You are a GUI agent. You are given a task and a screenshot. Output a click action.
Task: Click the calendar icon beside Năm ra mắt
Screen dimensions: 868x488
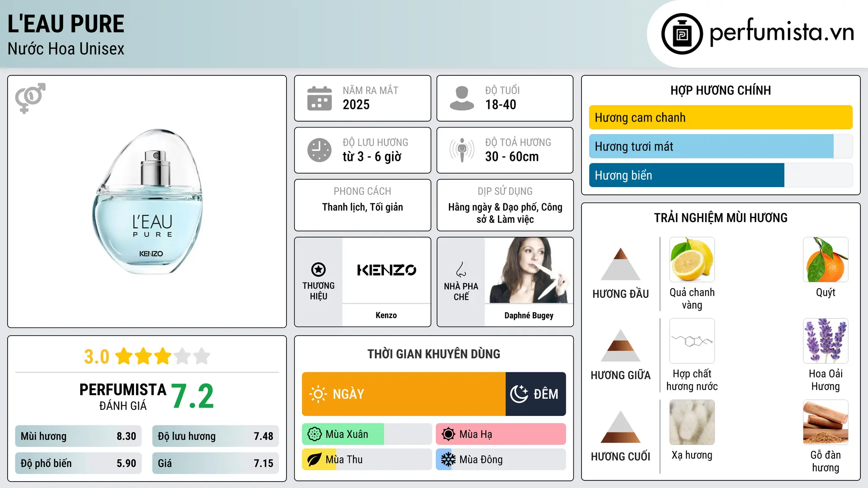pyautogui.click(x=320, y=98)
